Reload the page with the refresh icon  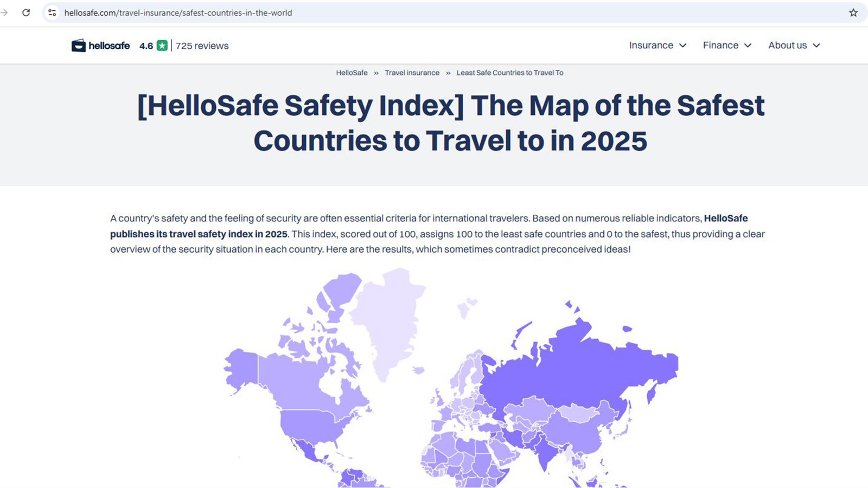25,12
